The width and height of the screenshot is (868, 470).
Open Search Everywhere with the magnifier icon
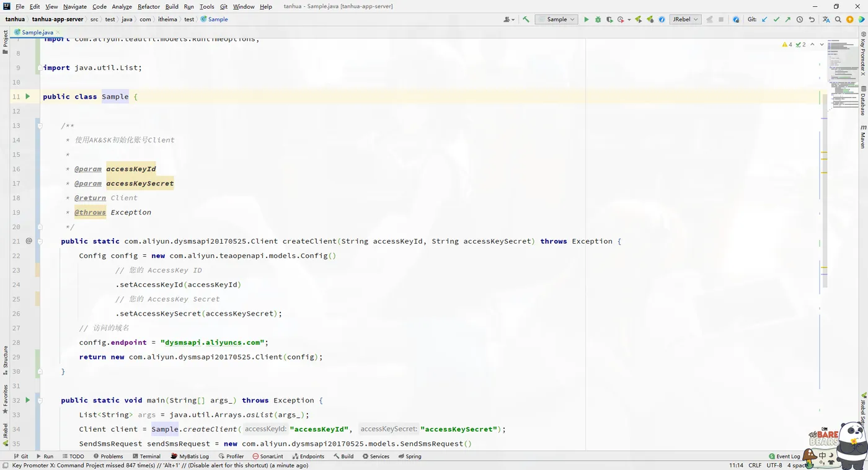838,19
